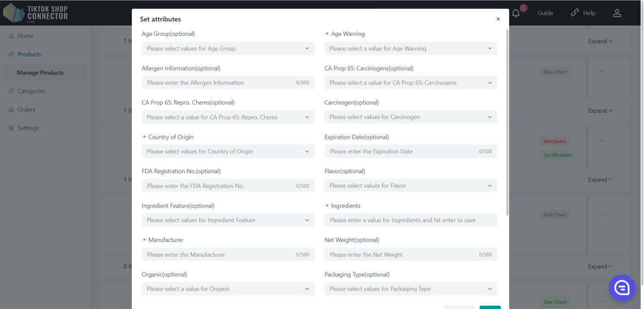Open the Ingredient Feature dropdown
The width and height of the screenshot is (644, 309).
[x=228, y=220]
